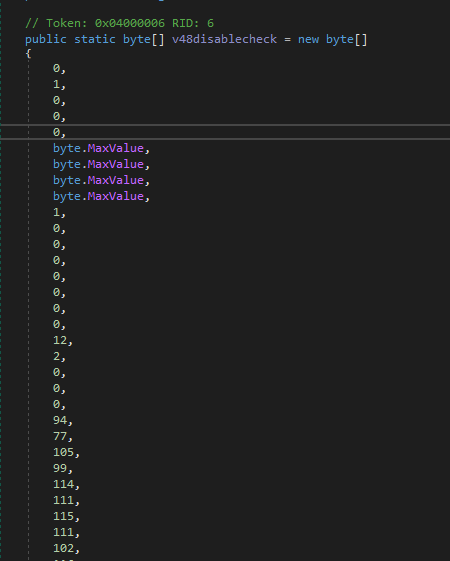Click the value 99 in the array
Viewport: 450px width, 561px height.
coord(60,468)
